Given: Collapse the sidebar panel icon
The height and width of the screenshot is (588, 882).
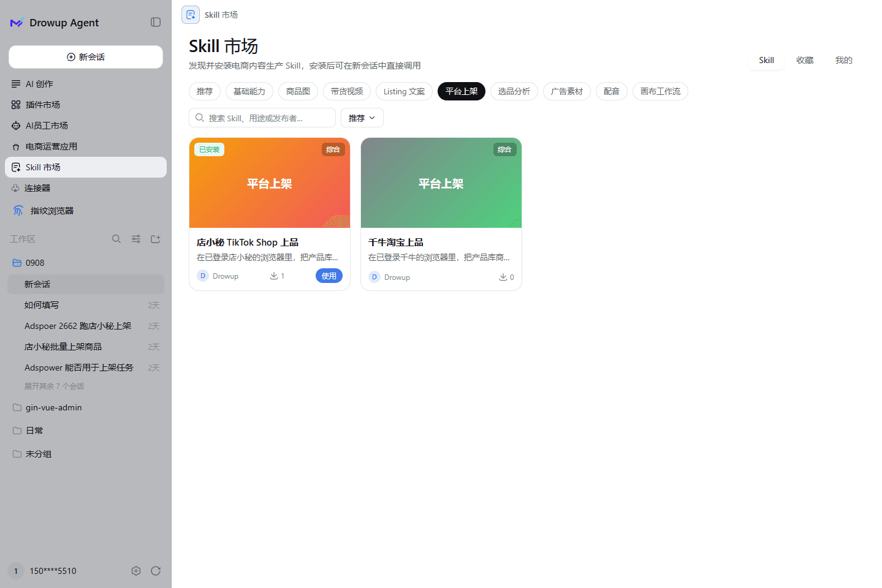Looking at the screenshot, I should pos(156,22).
